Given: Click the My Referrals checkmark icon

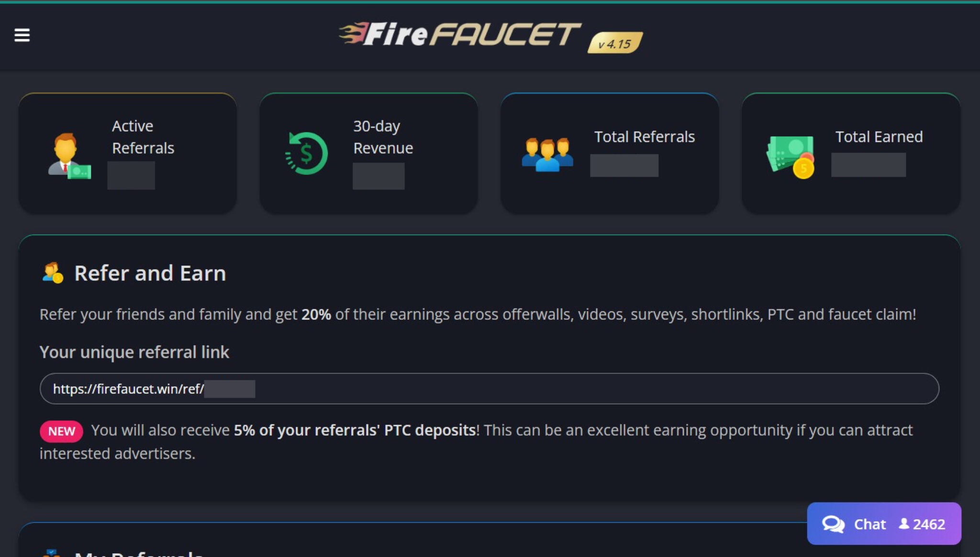Looking at the screenshot, I should [52, 552].
